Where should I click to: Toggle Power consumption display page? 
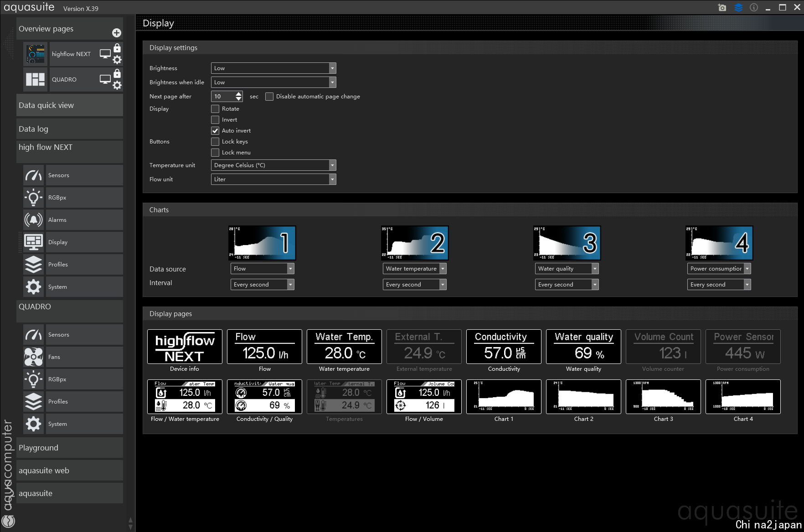coord(743,347)
